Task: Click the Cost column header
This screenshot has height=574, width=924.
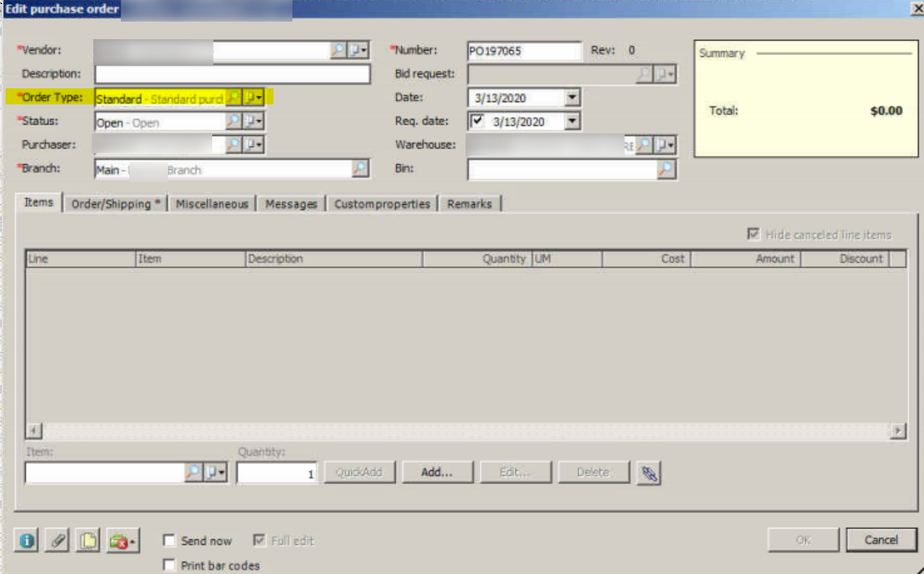Action: pos(647,259)
